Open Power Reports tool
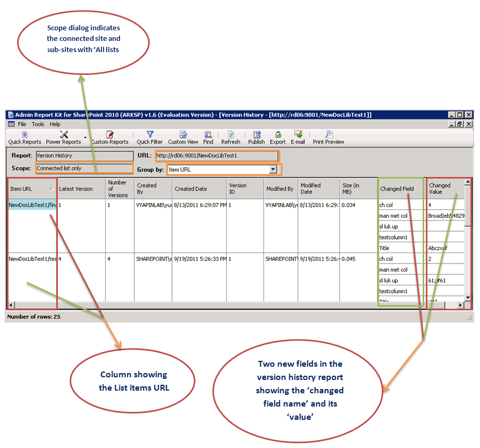Image resolution: width=480 pixels, height=448 pixels. pyautogui.click(x=63, y=138)
